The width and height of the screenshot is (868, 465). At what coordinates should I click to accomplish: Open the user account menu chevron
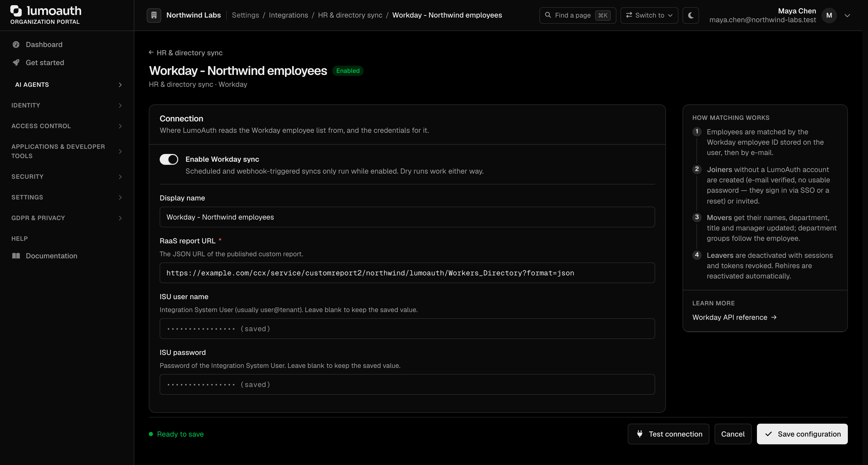pos(847,16)
